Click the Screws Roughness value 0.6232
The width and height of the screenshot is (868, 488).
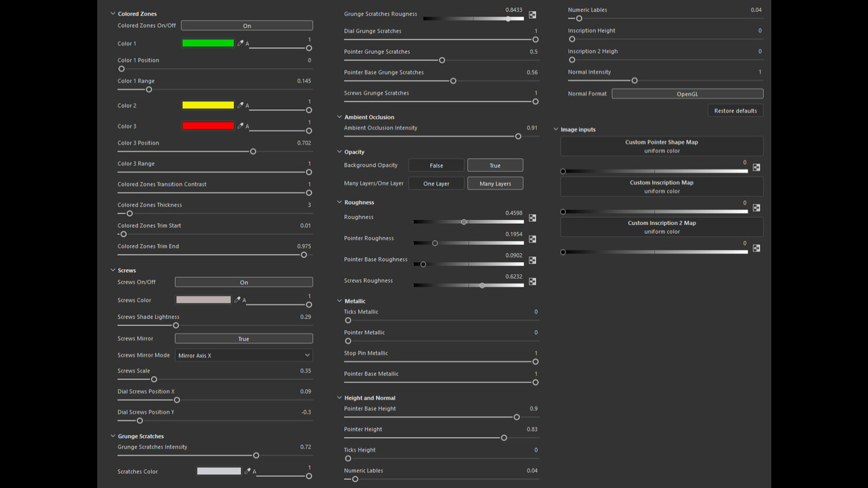[514, 276]
